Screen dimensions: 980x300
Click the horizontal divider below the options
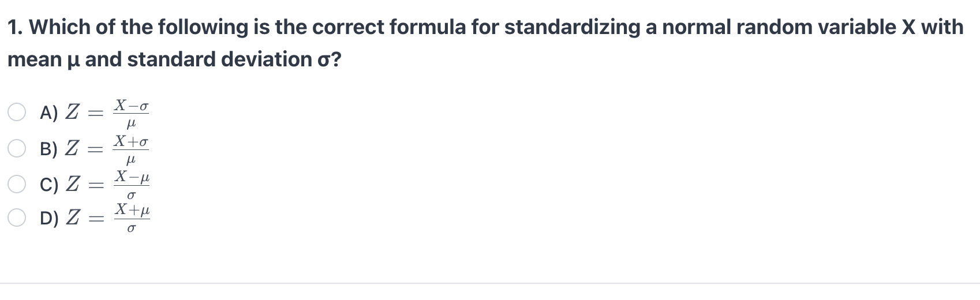(x=490, y=283)
